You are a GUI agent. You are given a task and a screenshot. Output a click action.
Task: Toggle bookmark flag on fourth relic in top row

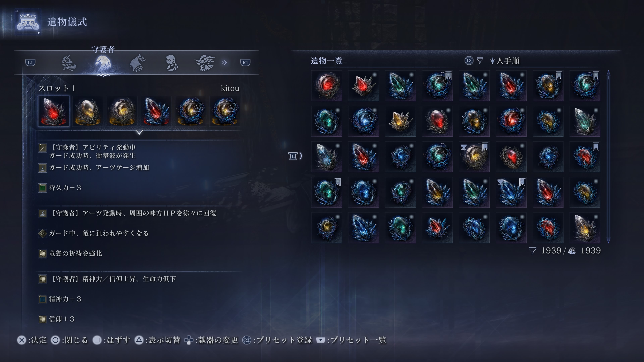click(x=448, y=75)
